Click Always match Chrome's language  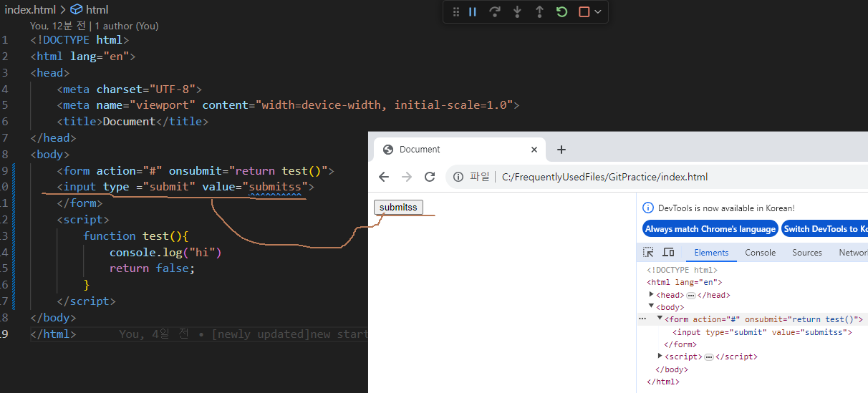coord(710,229)
